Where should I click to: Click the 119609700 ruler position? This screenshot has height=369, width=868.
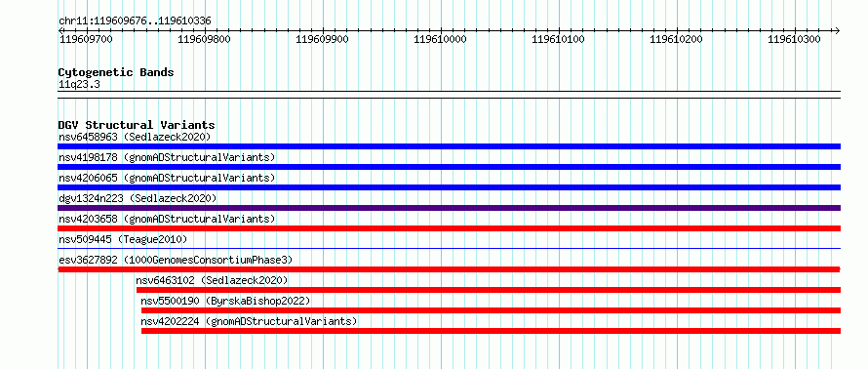(85, 39)
